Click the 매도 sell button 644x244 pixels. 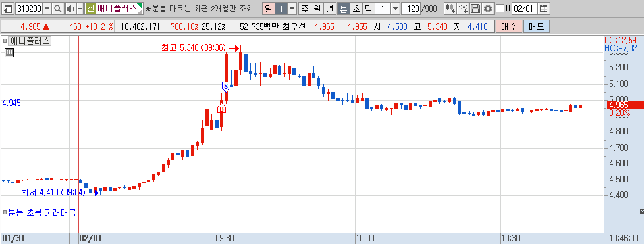coord(537,27)
